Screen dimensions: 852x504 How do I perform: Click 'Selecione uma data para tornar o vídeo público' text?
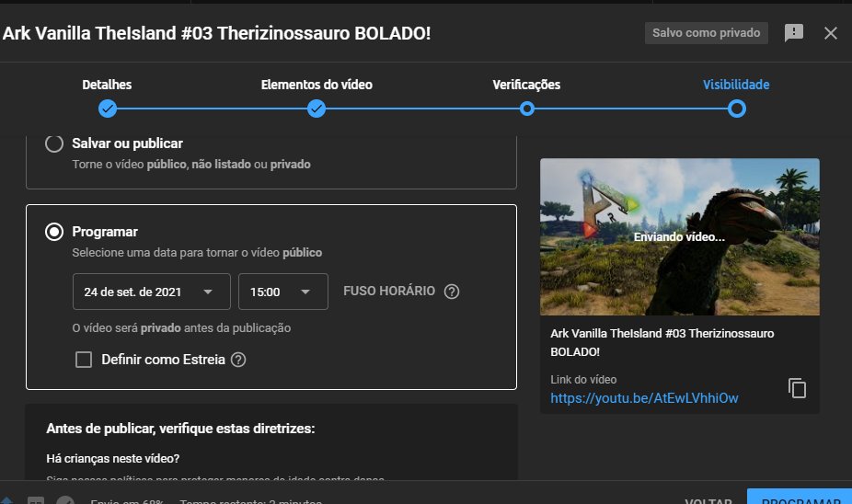tap(197, 253)
